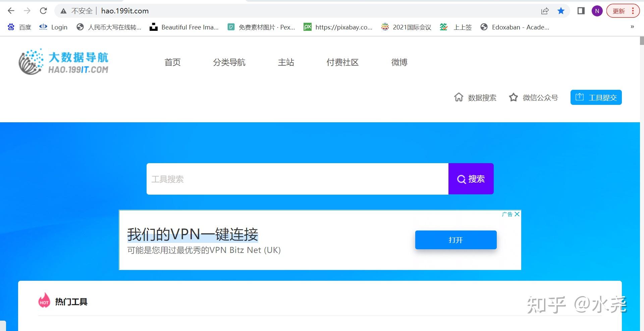Select 首页 in the navigation menu

[x=172, y=62]
